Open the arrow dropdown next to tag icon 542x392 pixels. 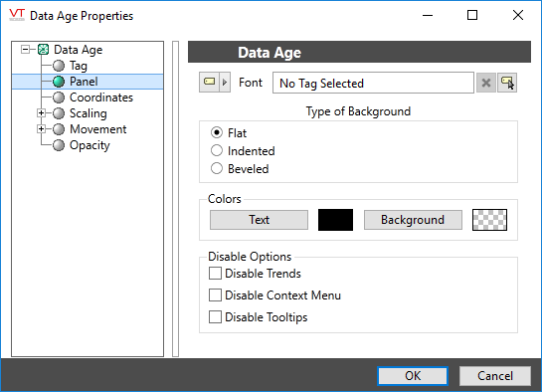(225, 83)
